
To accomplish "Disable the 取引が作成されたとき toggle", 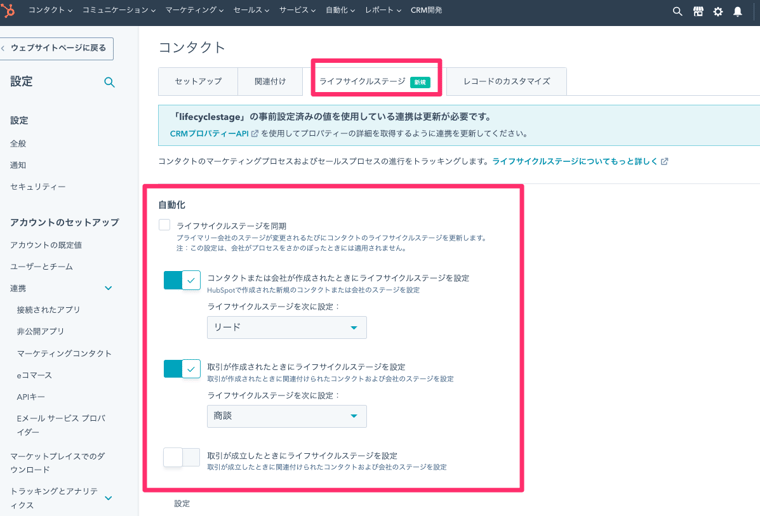I will point(182,369).
